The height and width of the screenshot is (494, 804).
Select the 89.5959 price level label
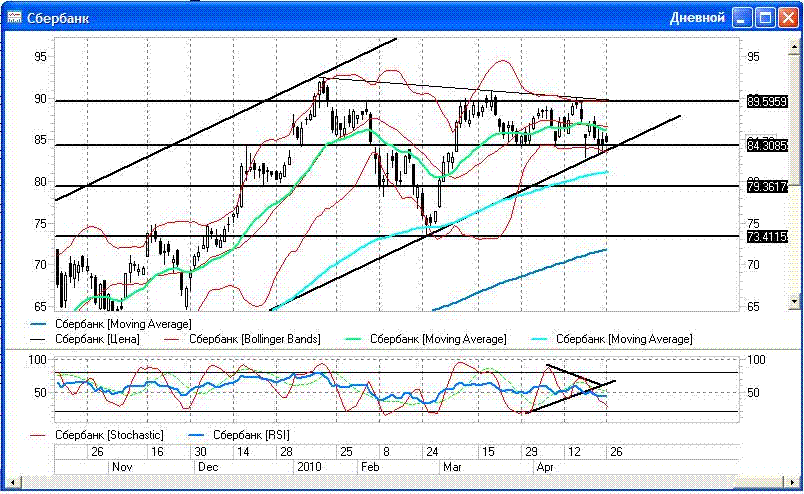(767, 102)
